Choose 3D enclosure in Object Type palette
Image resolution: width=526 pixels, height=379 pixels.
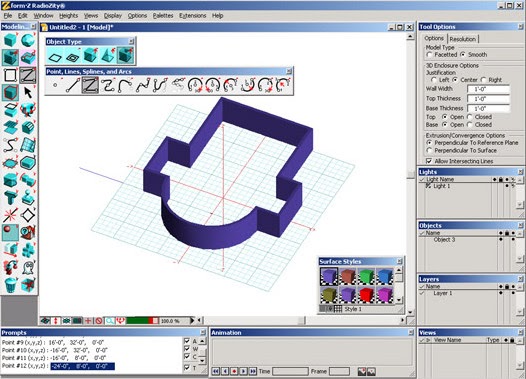[125, 56]
